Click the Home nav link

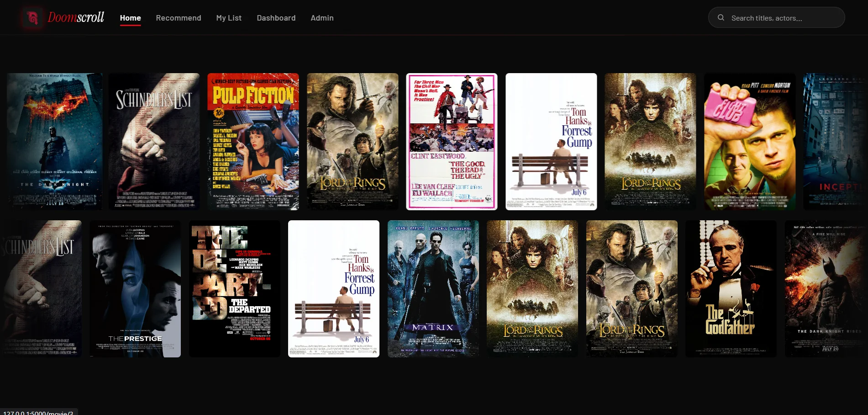[130, 18]
